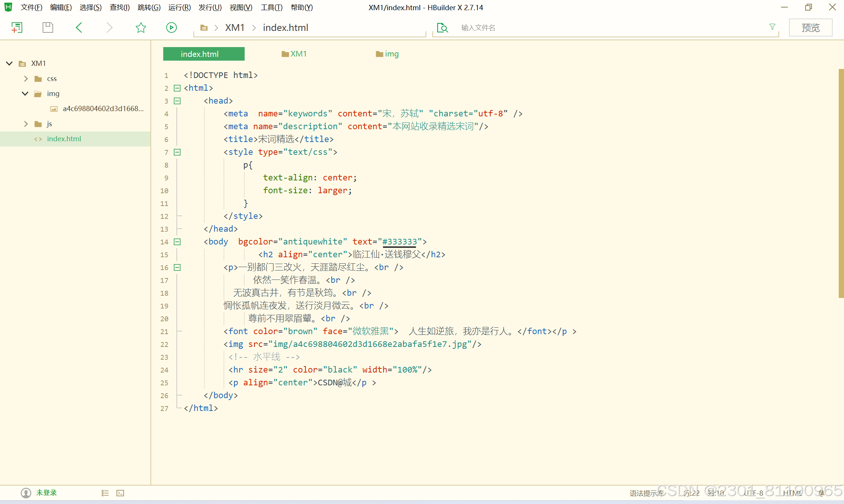Click the run play icon

tap(172, 27)
